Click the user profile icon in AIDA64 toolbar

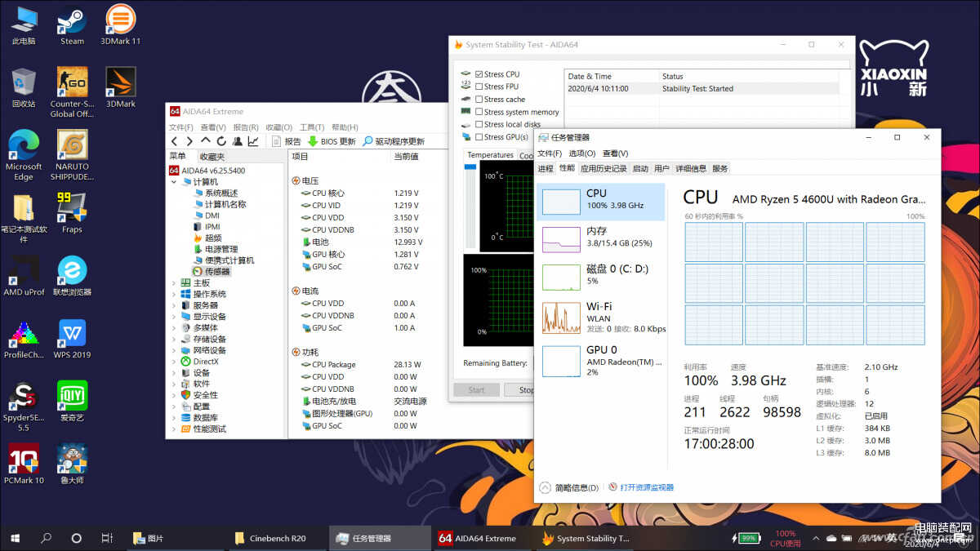[x=237, y=141]
